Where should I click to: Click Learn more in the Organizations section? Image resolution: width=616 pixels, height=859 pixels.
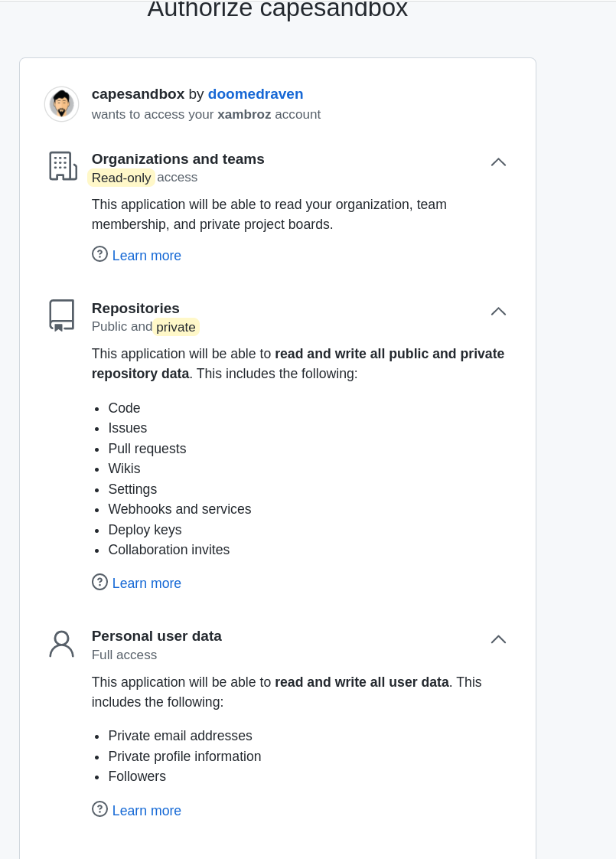(146, 255)
